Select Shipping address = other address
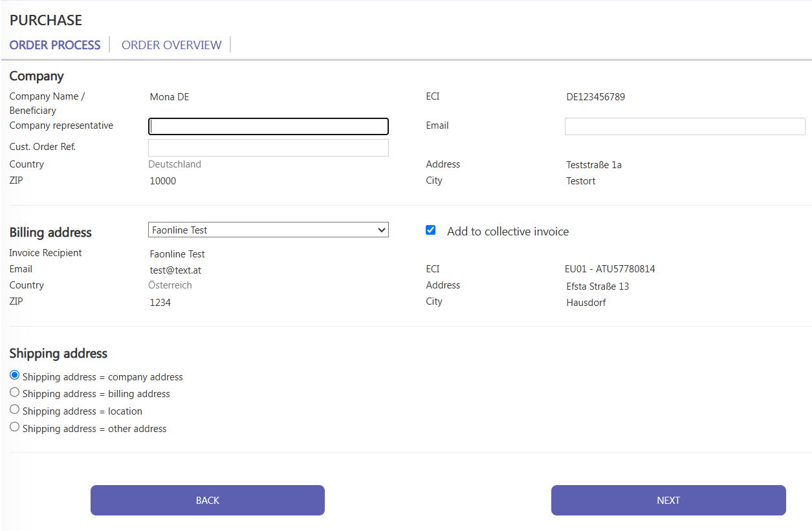This screenshot has height=531, width=812. 15,427
